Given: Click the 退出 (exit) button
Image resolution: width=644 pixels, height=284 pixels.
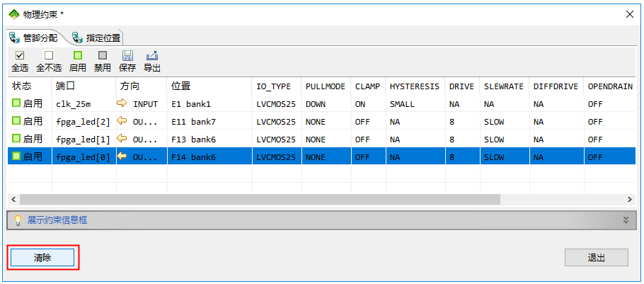Looking at the screenshot, I should tap(596, 258).
